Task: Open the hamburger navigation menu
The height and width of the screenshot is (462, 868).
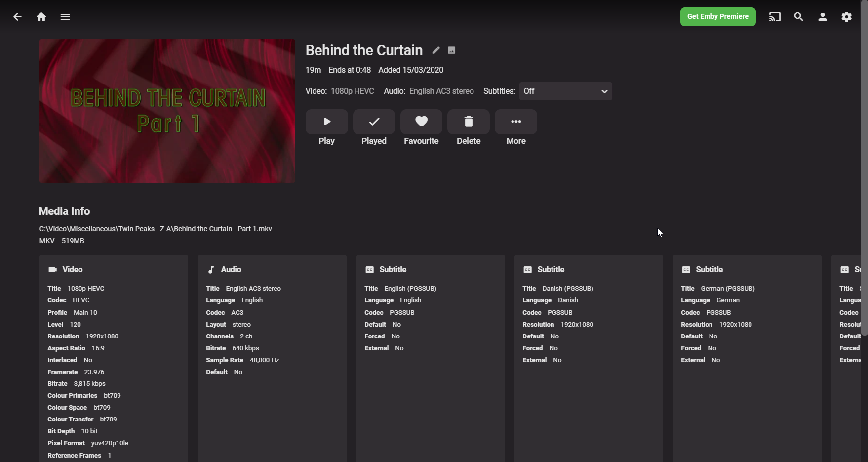Action: click(65, 17)
